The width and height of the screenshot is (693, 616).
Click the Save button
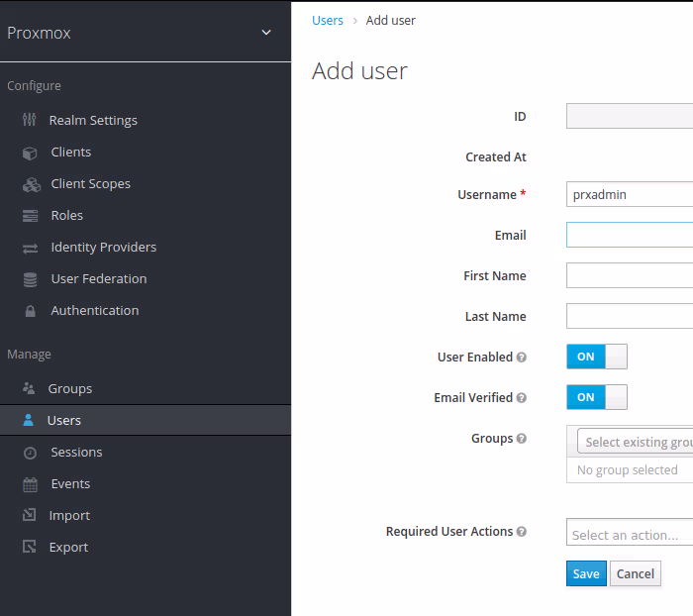[x=586, y=573]
